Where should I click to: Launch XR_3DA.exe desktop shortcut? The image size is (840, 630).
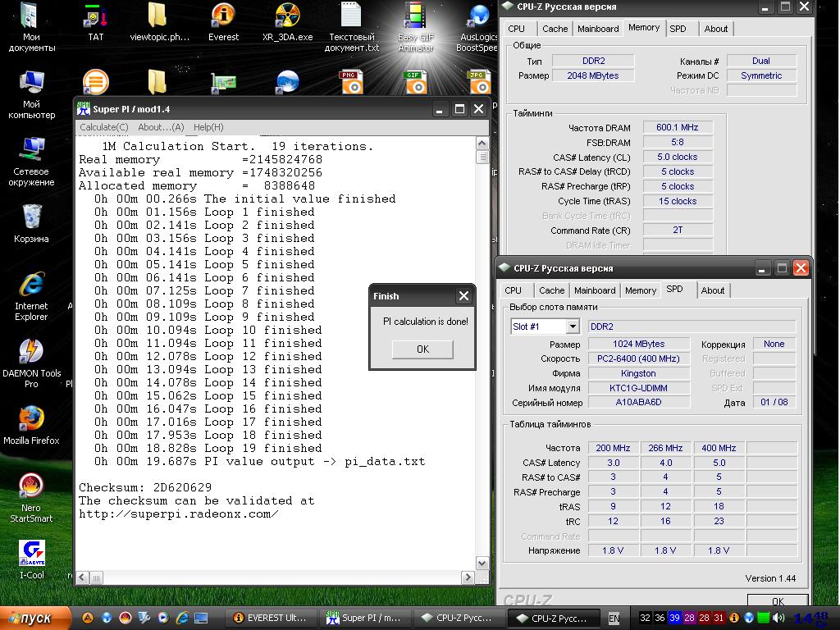[x=288, y=22]
